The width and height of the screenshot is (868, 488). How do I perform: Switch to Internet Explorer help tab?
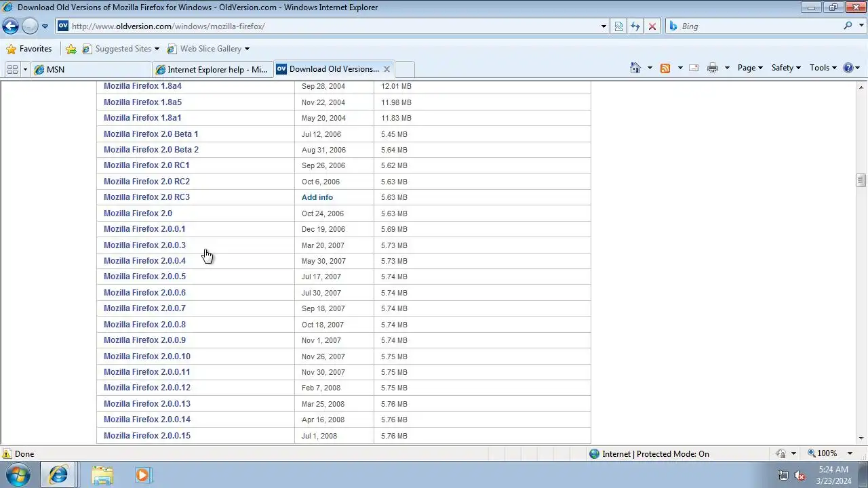tap(212, 69)
